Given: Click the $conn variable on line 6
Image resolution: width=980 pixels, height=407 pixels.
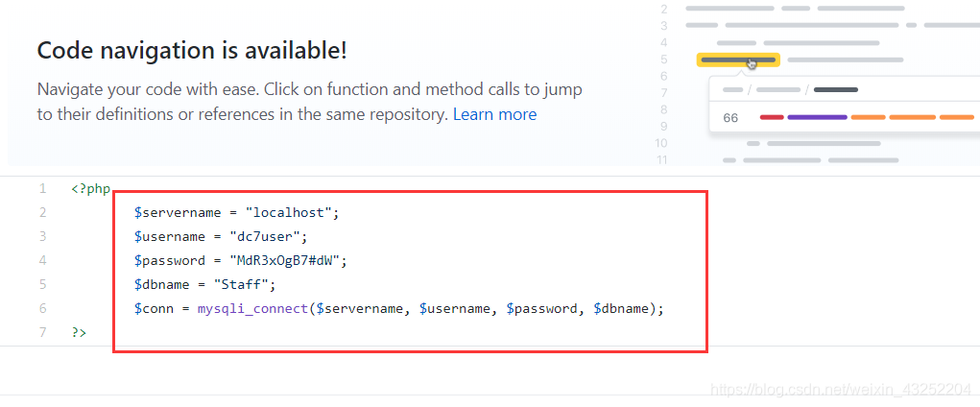Looking at the screenshot, I should point(154,308).
